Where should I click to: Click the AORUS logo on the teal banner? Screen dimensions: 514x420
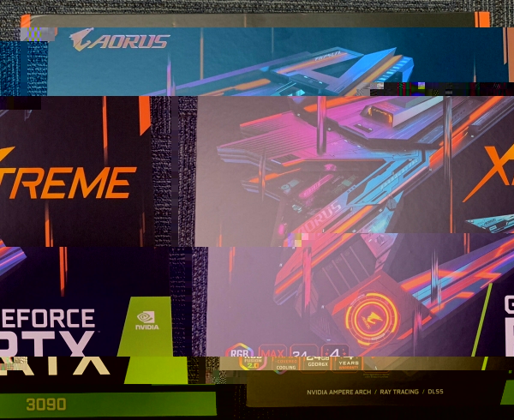click(x=120, y=40)
